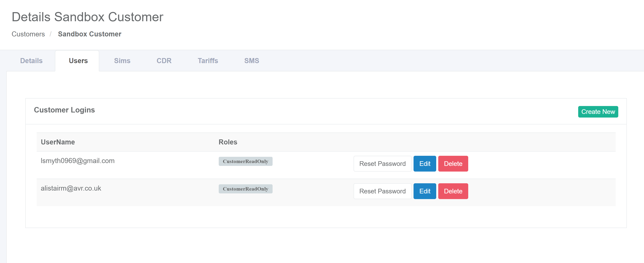
Task: Click the Details Sandbox Customer title
Action: 87,17
